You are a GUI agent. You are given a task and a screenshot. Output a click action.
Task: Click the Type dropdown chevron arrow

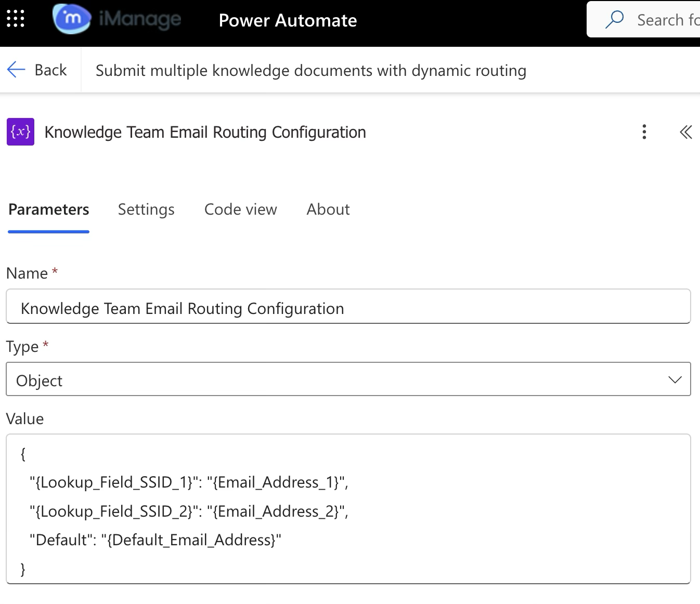[x=675, y=379]
